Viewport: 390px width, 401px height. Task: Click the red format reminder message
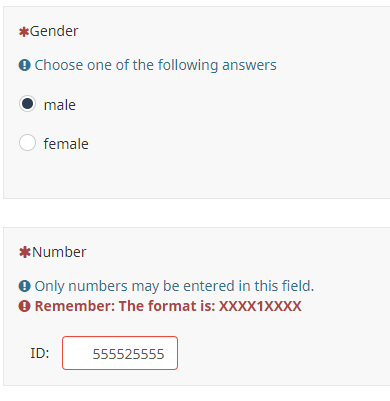(168, 306)
